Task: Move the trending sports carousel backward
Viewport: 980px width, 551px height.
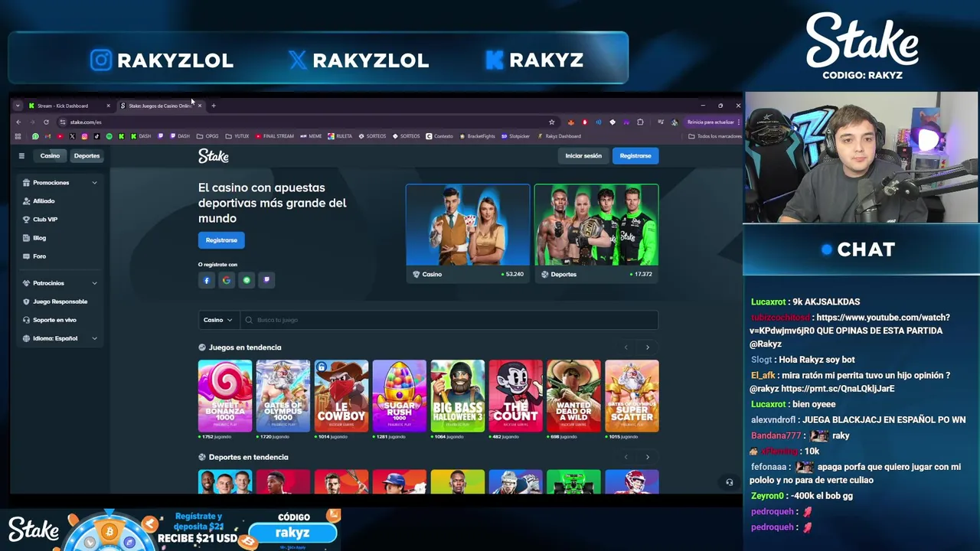Action: [x=626, y=457]
